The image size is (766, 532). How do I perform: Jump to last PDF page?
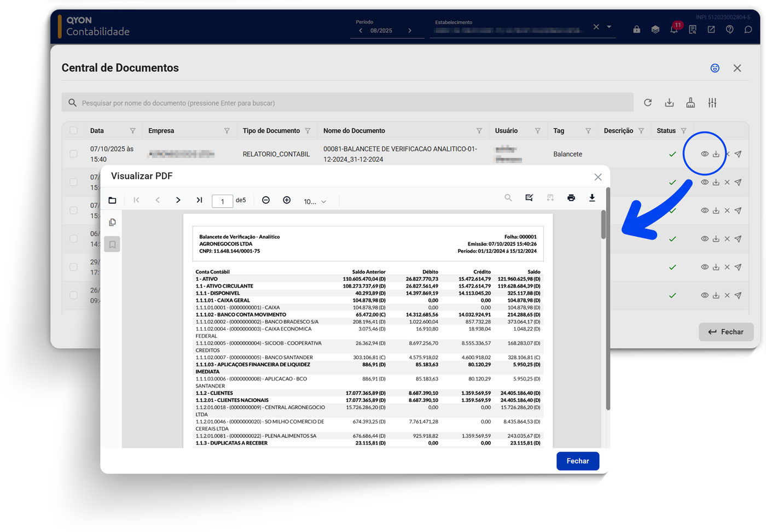click(199, 200)
